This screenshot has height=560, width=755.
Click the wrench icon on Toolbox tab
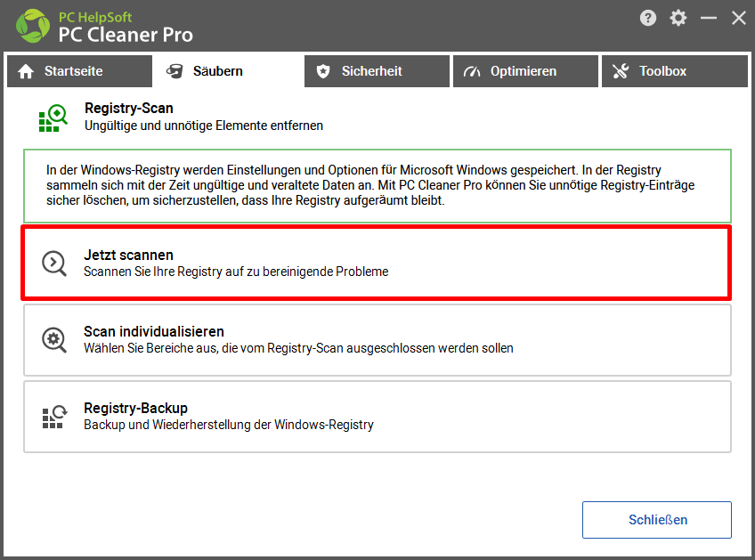click(621, 71)
